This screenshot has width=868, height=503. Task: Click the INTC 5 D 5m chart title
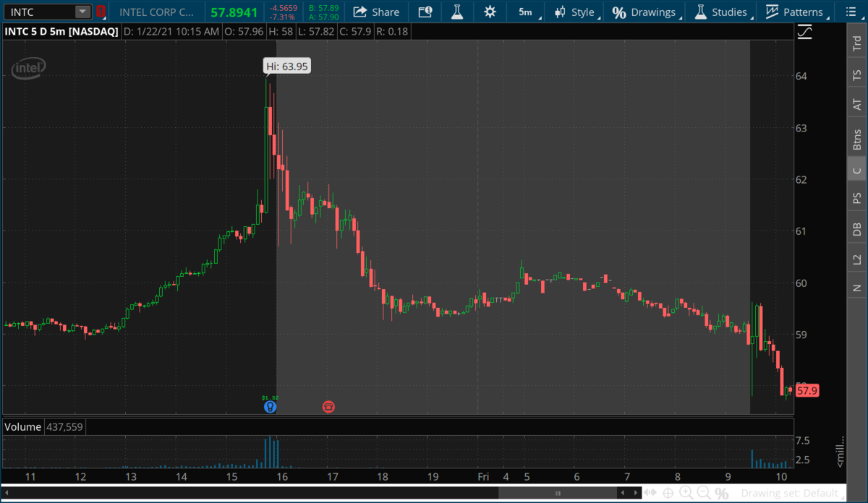tap(61, 32)
